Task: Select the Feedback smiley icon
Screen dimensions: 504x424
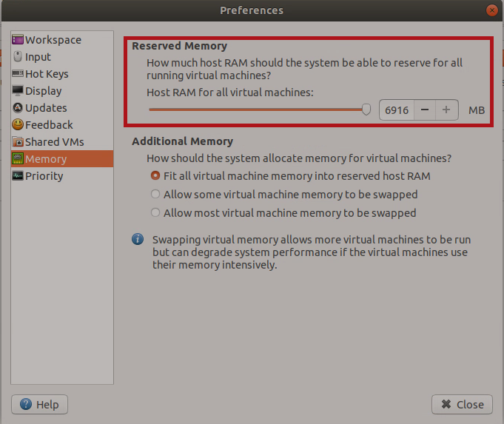Action: (18, 125)
